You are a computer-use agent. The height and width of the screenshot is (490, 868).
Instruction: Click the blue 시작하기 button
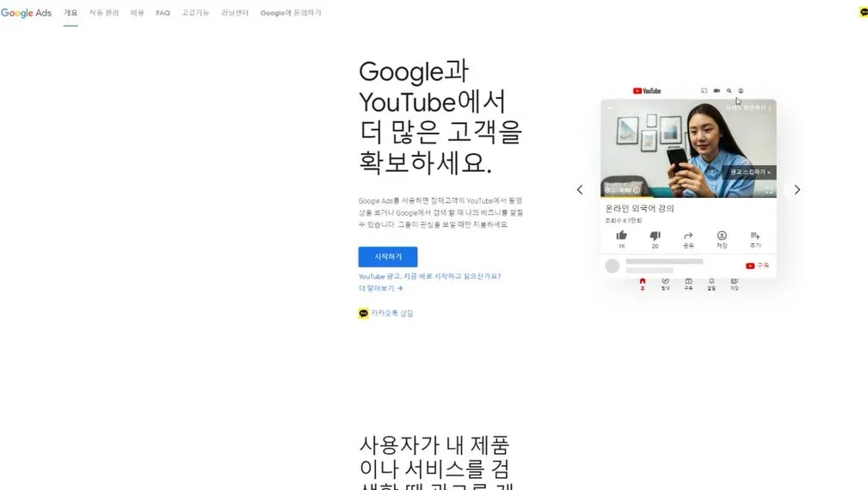(x=387, y=257)
